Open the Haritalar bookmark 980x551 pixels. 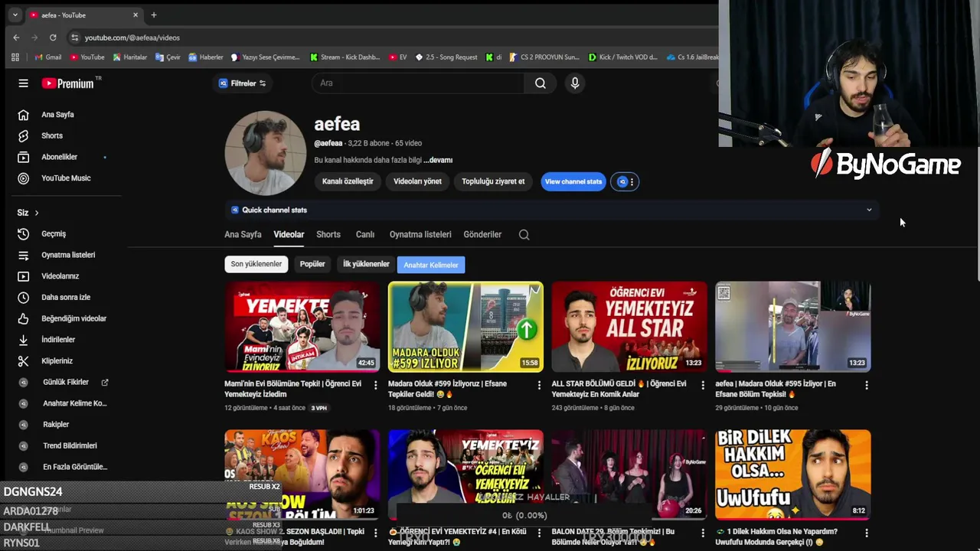[x=130, y=57]
